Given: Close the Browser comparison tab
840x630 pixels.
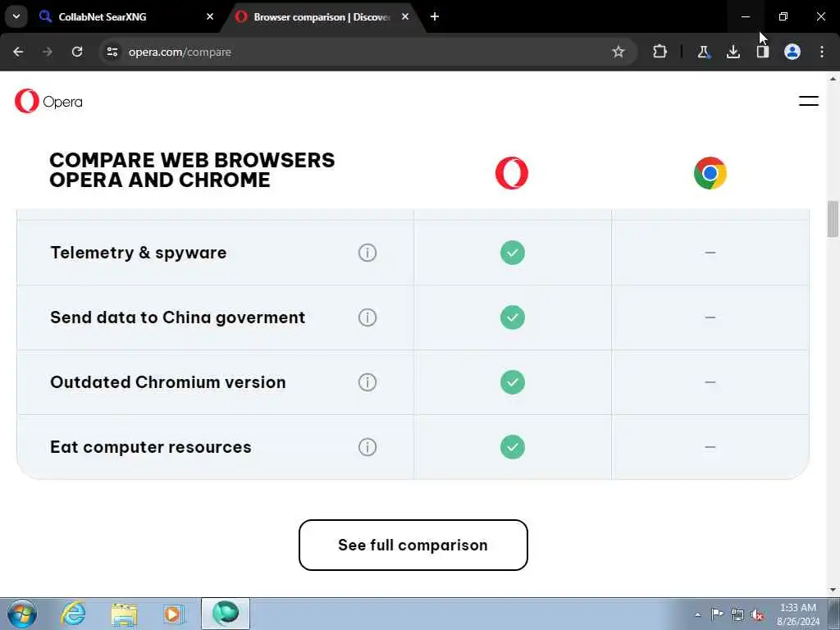Looking at the screenshot, I should pos(405,16).
